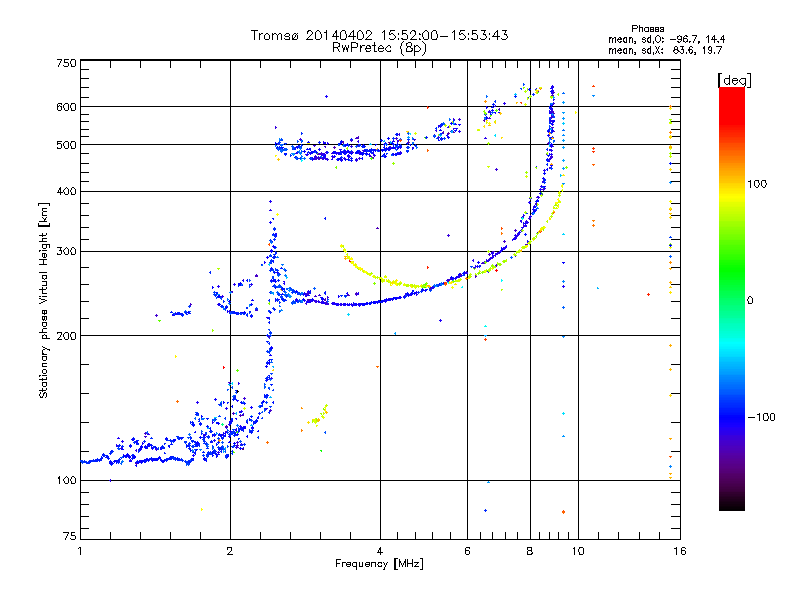Click the x-axis label '4'
This screenshot has width=800, height=600.
click(380, 551)
